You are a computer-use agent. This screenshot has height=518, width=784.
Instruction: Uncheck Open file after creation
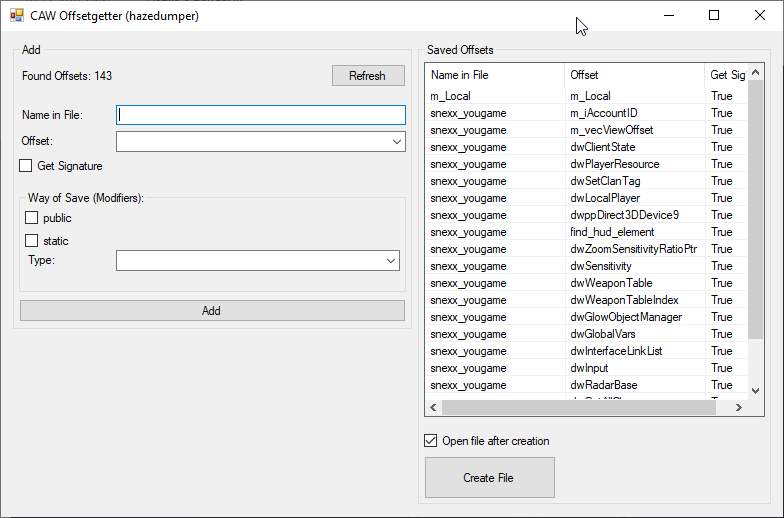tap(431, 441)
